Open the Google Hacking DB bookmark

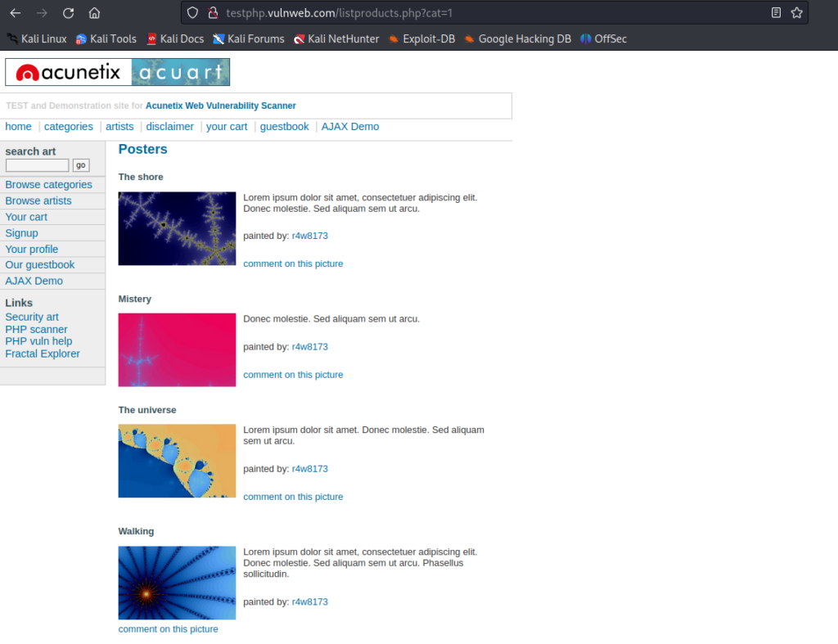pyautogui.click(x=517, y=39)
